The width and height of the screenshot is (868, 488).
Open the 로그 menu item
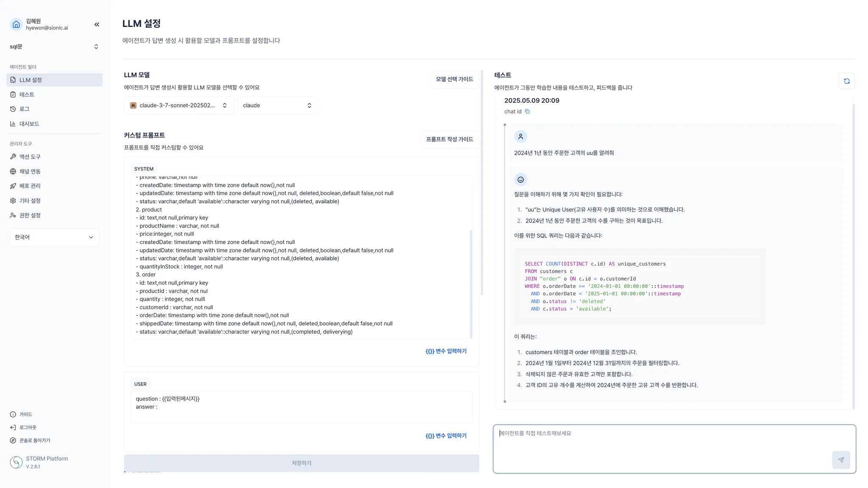[x=24, y=109]
